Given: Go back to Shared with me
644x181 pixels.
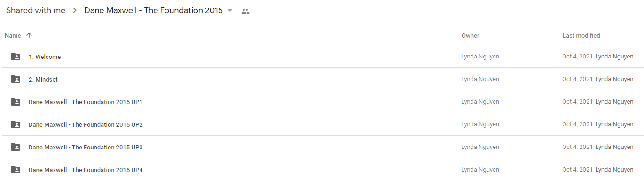Looking at the screenshot, I should pos(36,11).
